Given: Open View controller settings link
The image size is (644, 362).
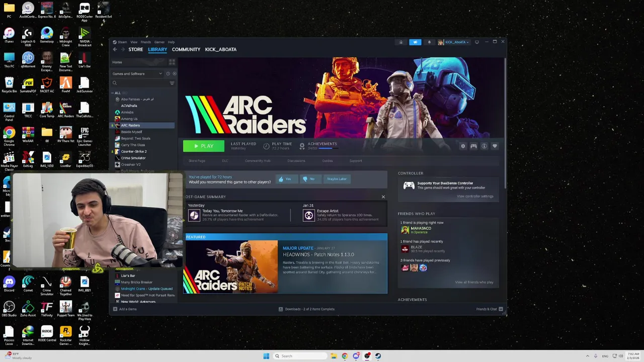Looking at the screenshot, I should coord(475,197).
